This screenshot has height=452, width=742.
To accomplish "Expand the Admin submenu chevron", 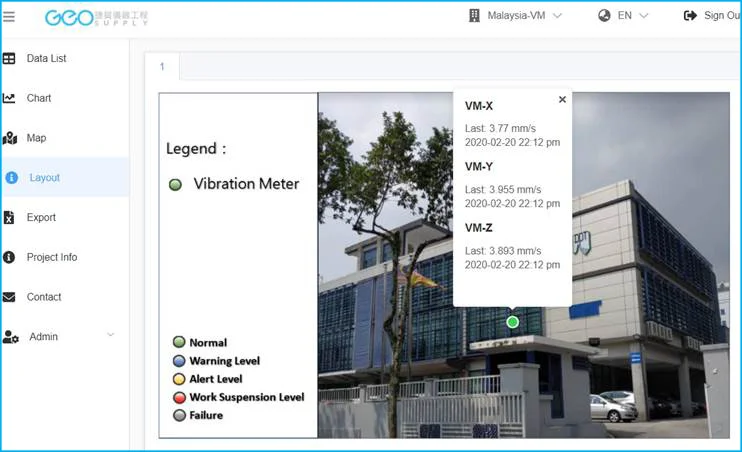I will tap(110, 335).
